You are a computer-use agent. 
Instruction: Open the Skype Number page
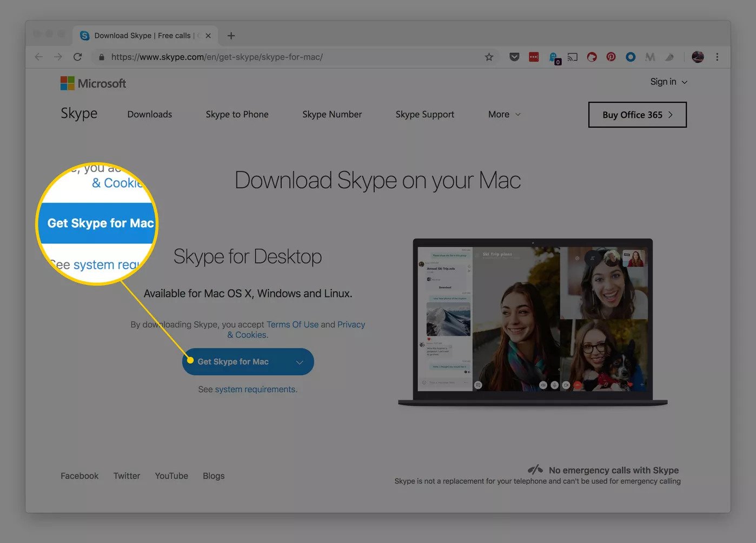pos(332,114)
